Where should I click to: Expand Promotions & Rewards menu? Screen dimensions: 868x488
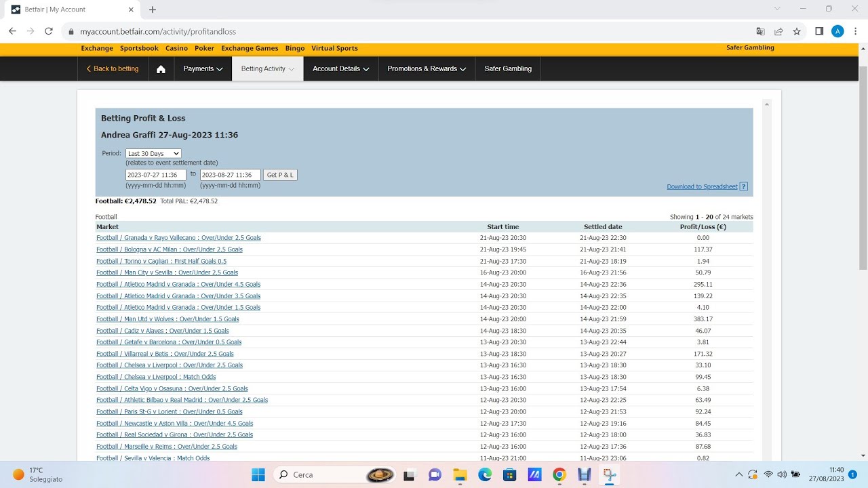click(x=427, y=69)
